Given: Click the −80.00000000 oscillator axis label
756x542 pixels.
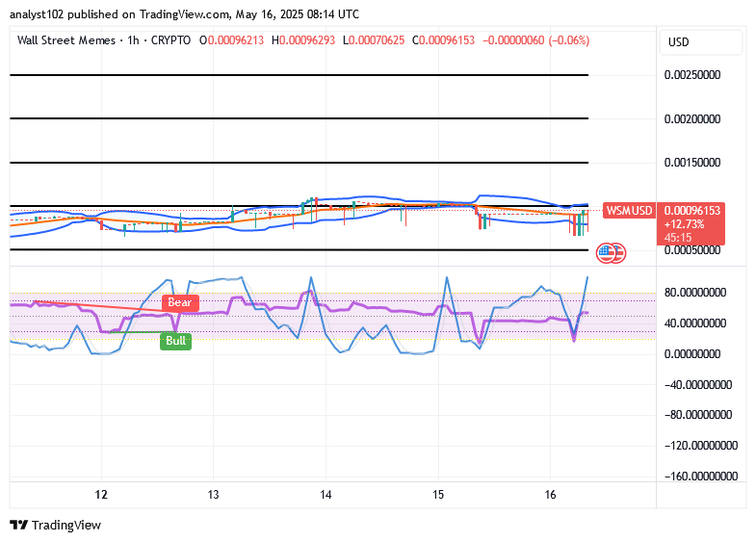Looking at the screenshot, I should pos(698,414).
